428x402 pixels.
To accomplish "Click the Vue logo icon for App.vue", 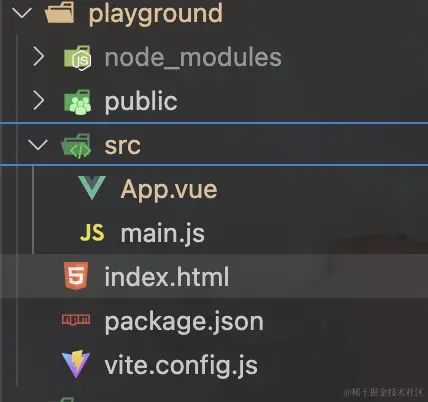I will click(x=92, y=188).
